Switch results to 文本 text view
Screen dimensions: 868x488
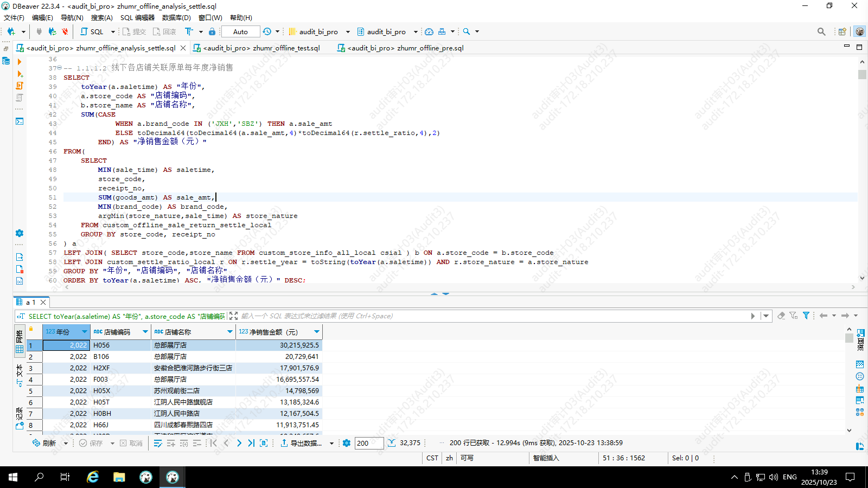click(x=20, y=374)
